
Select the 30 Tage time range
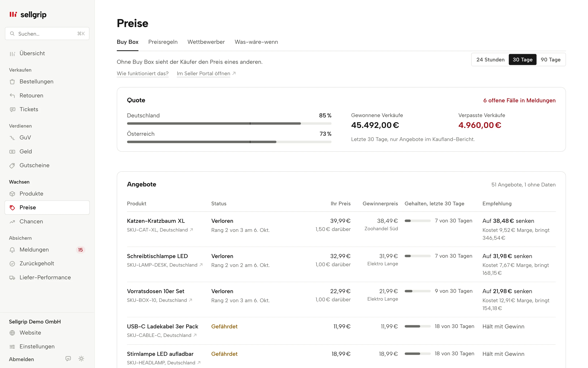point(523,60)
